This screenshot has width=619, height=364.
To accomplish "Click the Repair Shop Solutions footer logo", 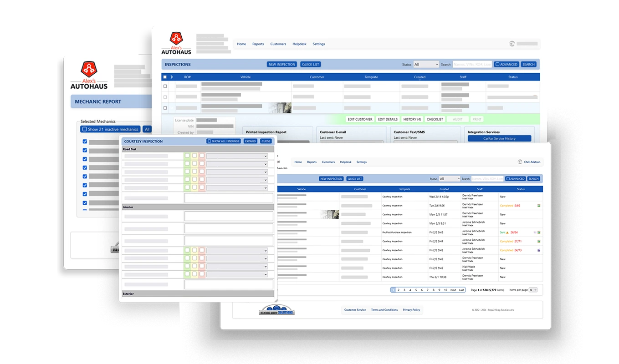I will tap(276, 310).
